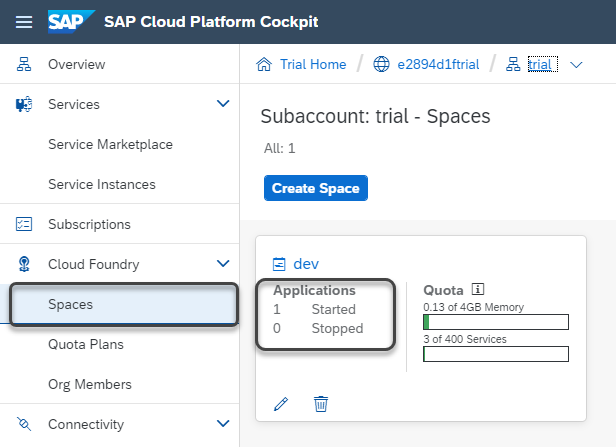Open the Quota information icon

point(478,289)
